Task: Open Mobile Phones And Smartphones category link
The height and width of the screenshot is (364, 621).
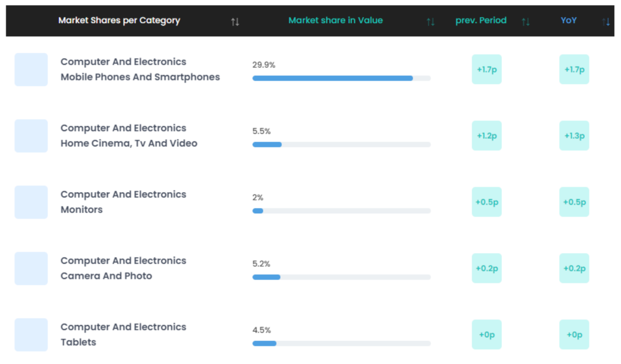Action: click(140, 77)
